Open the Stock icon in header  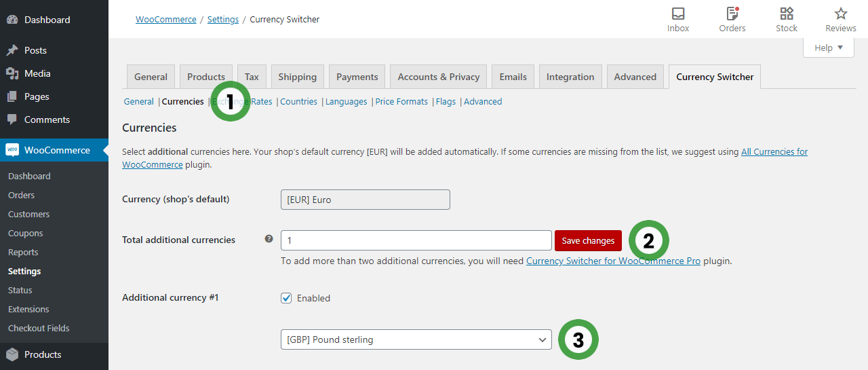pos(787,14)
